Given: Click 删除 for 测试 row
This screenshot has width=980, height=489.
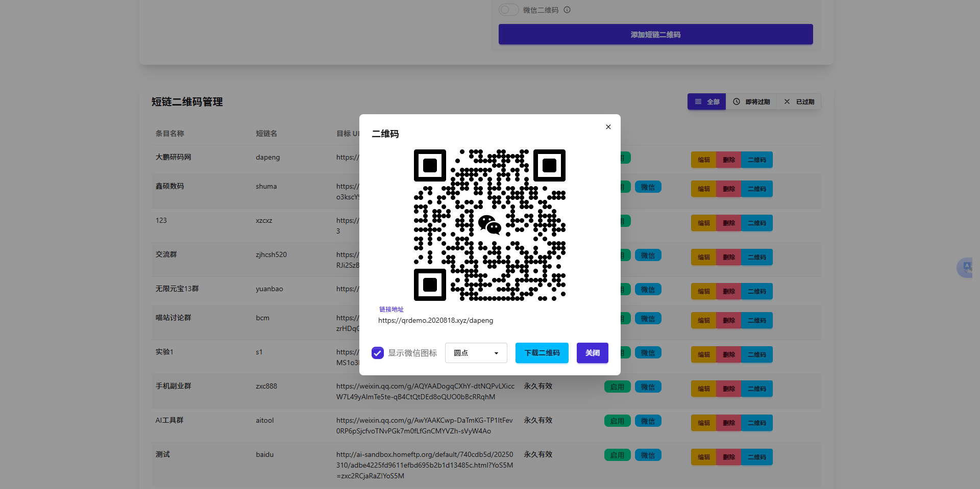Looking at the screenshot, I should coord(728,457).
